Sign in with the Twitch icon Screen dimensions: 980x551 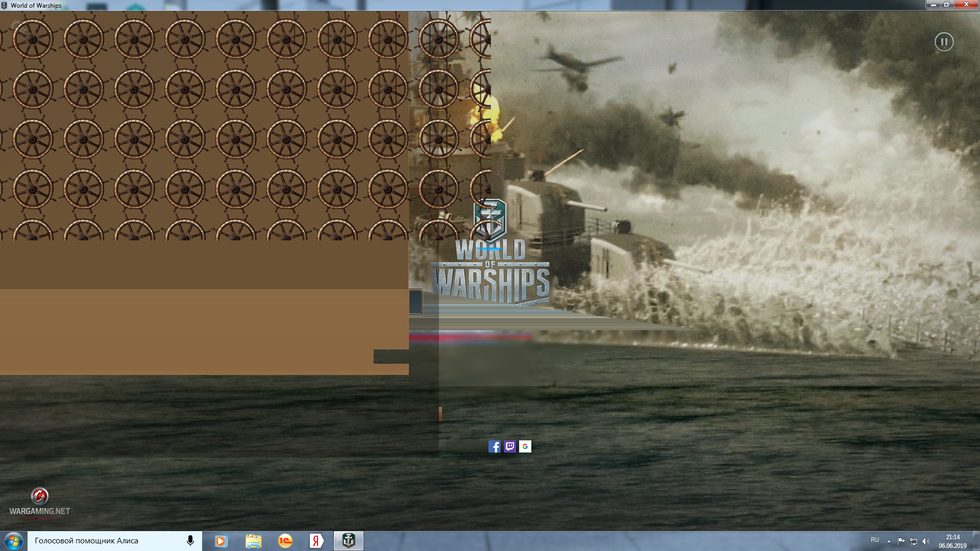point(510,446)
